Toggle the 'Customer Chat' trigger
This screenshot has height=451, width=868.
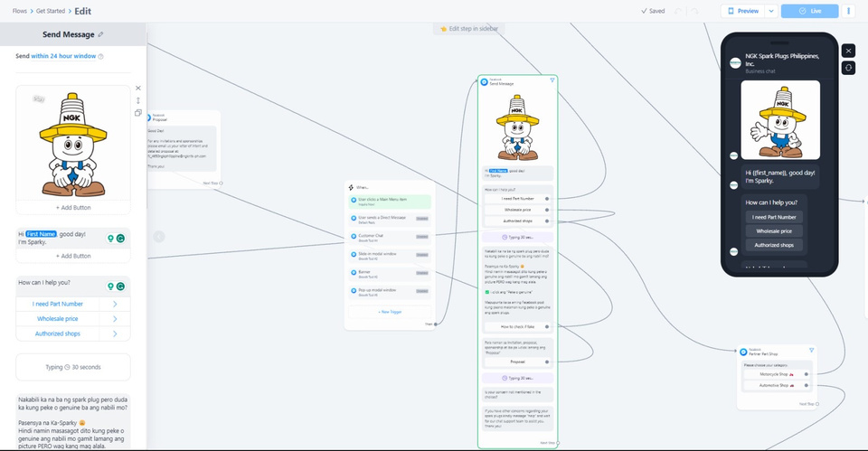click(x=422, y=237)
